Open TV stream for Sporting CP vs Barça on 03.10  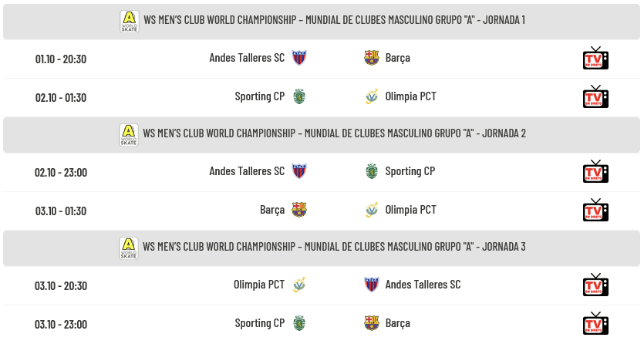(x=595, y=323)
